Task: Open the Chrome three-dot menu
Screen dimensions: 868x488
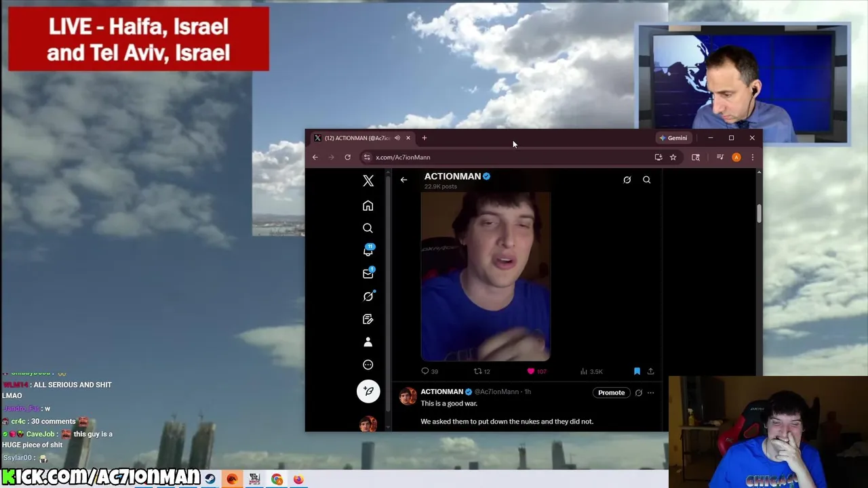Action: [x=752, y=157]
